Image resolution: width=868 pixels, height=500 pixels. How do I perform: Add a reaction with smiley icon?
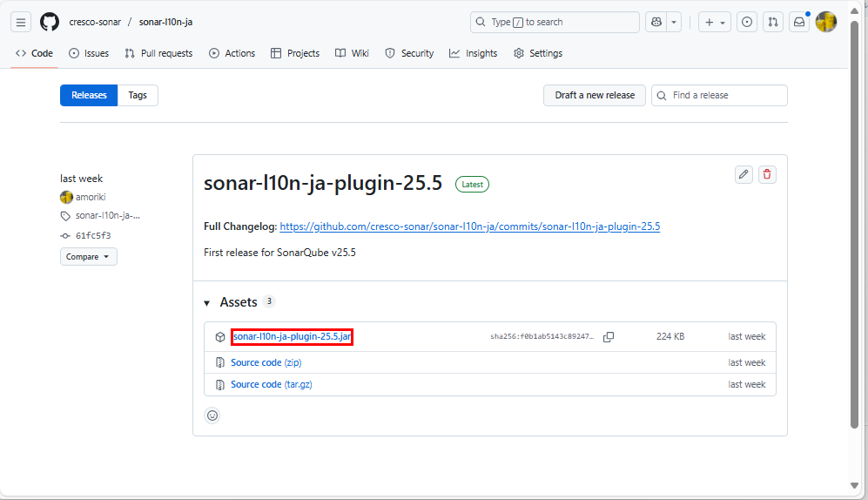point(212,416)
